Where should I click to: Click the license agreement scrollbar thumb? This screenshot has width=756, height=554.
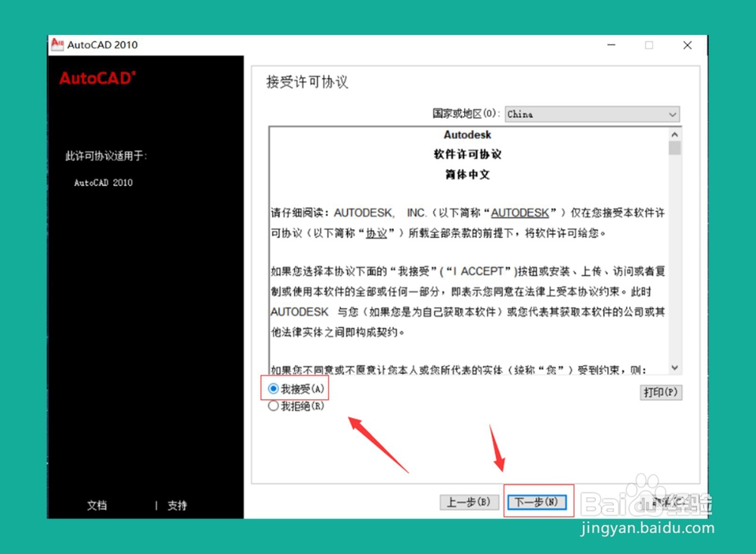[674, 148]
